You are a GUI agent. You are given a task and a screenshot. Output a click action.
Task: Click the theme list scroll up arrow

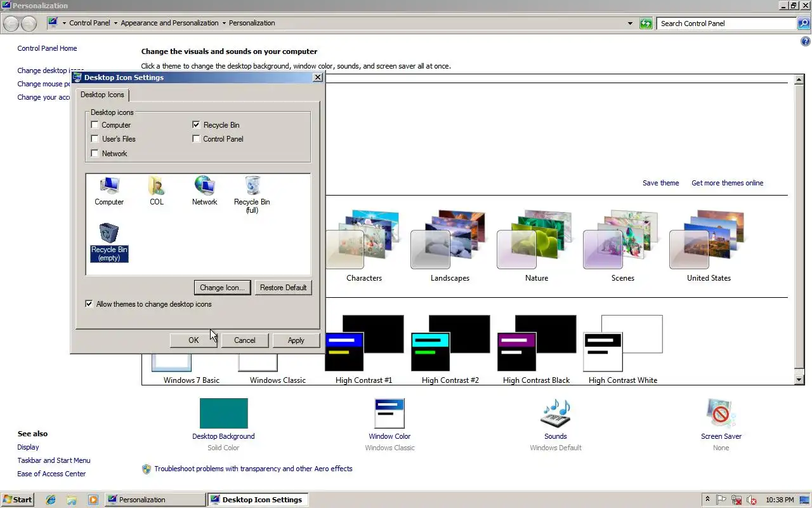point(799,79)
